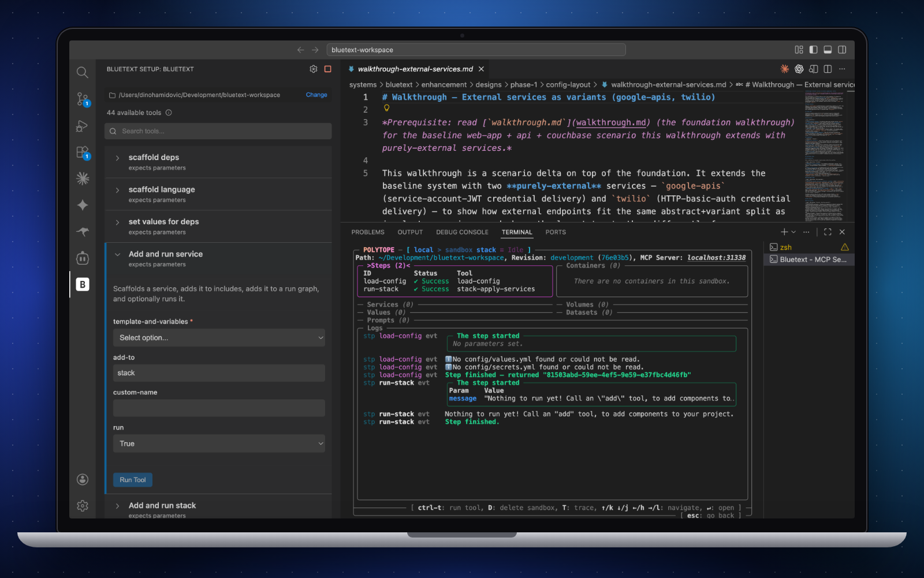Open the run dropdown set to True
The height and width of the screenshot is (578, 924).
[219, 443]
